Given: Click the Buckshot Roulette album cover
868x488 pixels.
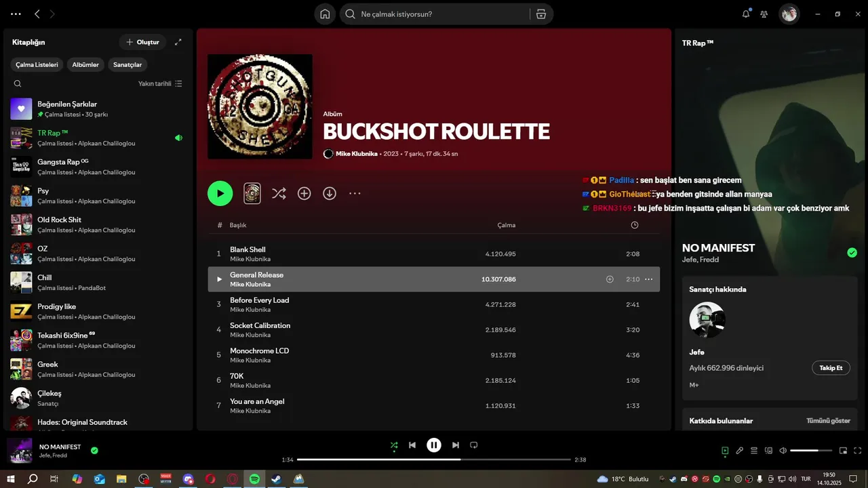Looking at the screenshot, I should pyautogui.click(x=260, y=106).
